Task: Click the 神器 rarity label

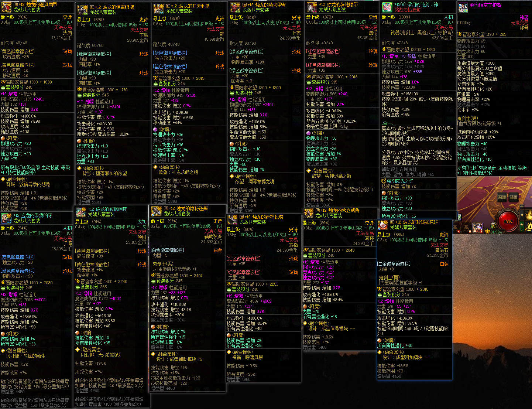Action: (x=524, y=17)
